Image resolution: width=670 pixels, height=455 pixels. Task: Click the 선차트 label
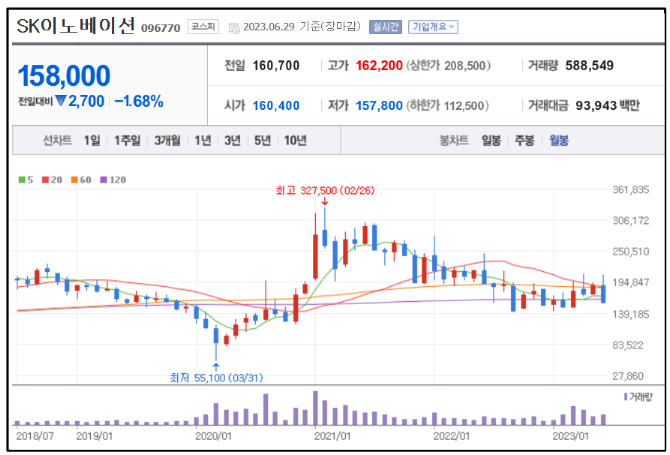[57, 140]
